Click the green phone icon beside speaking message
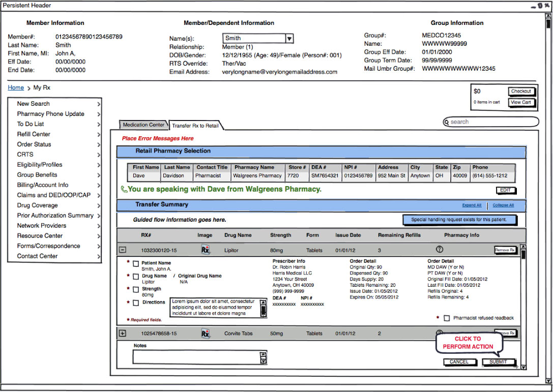This screenshot has width=553, height=392. click(x=124, y=190)
